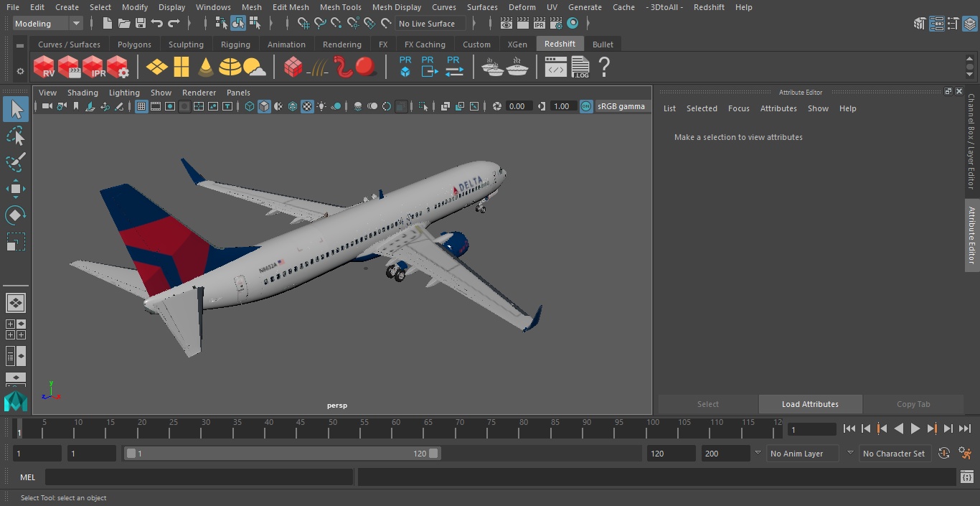Start Redshift IPR from shelf
Image resolution: width=980 pixels, height=506 pixels.
pyautogui.click(x=93, y=67)
